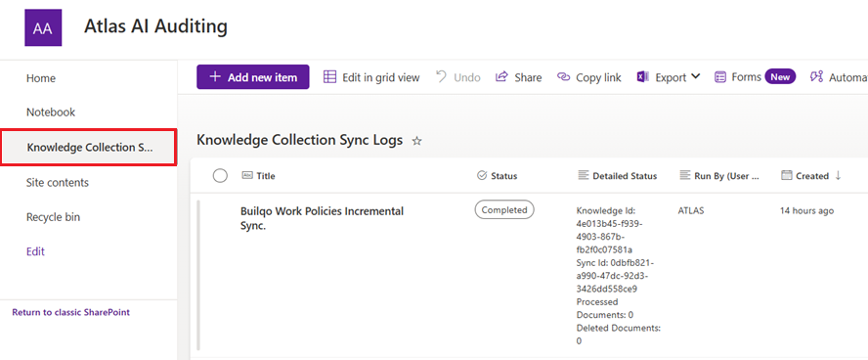This screenshot has width=868, height=360.
Task: Click the Share icon in toolbar
Action: coord(501,77)
